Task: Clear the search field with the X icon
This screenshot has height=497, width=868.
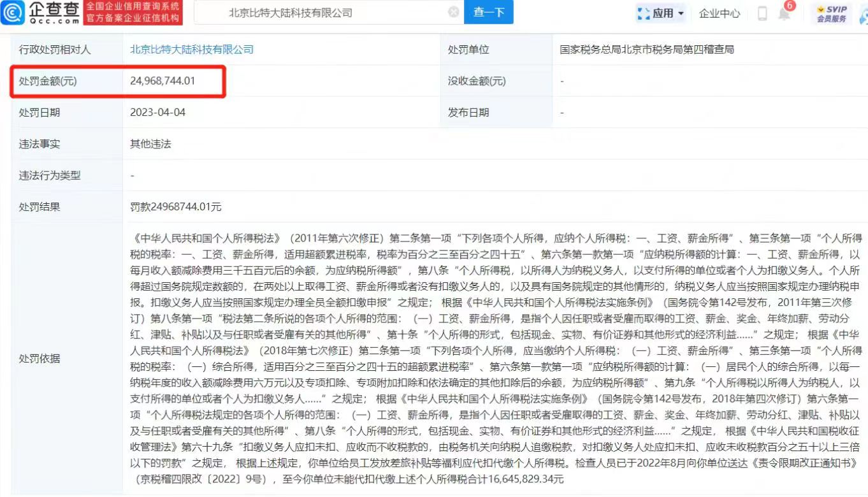Action: click(x=454, y=12)
